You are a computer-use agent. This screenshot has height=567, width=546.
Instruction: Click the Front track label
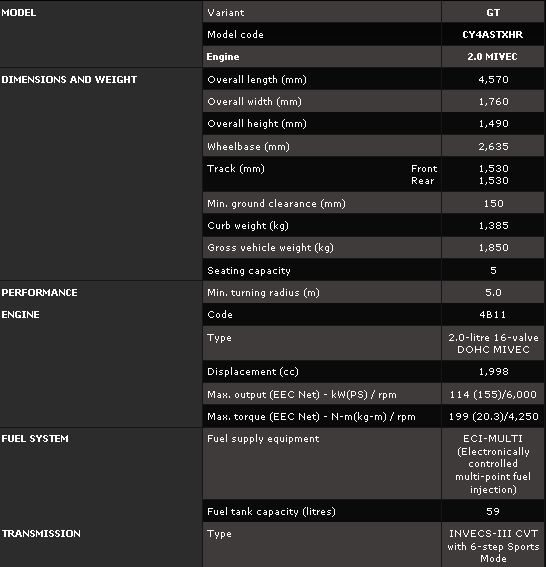click(x=424, y=169)
